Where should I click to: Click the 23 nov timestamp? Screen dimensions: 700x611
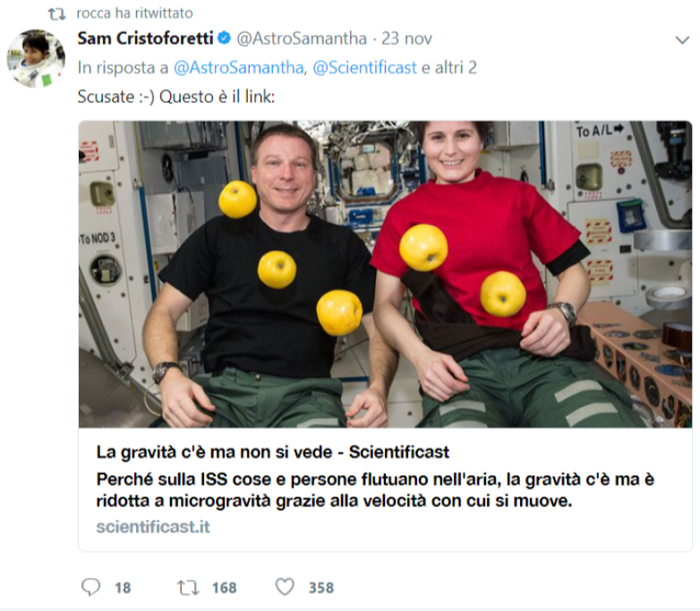point(406,38)
